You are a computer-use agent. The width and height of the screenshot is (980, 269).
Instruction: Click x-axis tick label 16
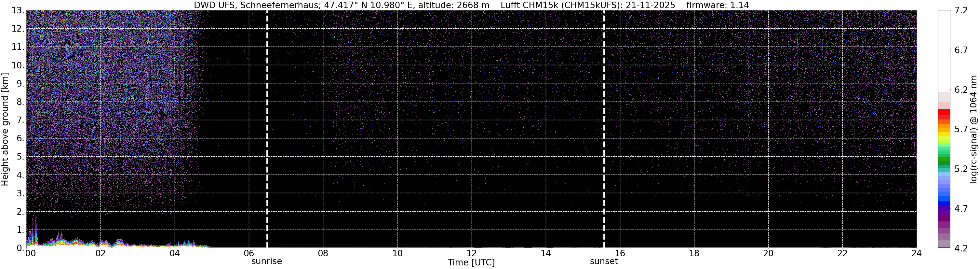620,253
